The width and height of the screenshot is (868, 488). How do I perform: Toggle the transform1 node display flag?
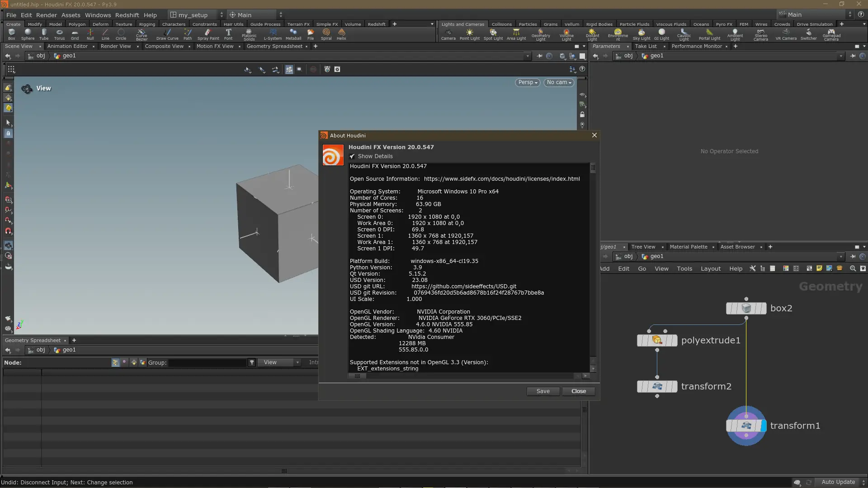[763, 426]
